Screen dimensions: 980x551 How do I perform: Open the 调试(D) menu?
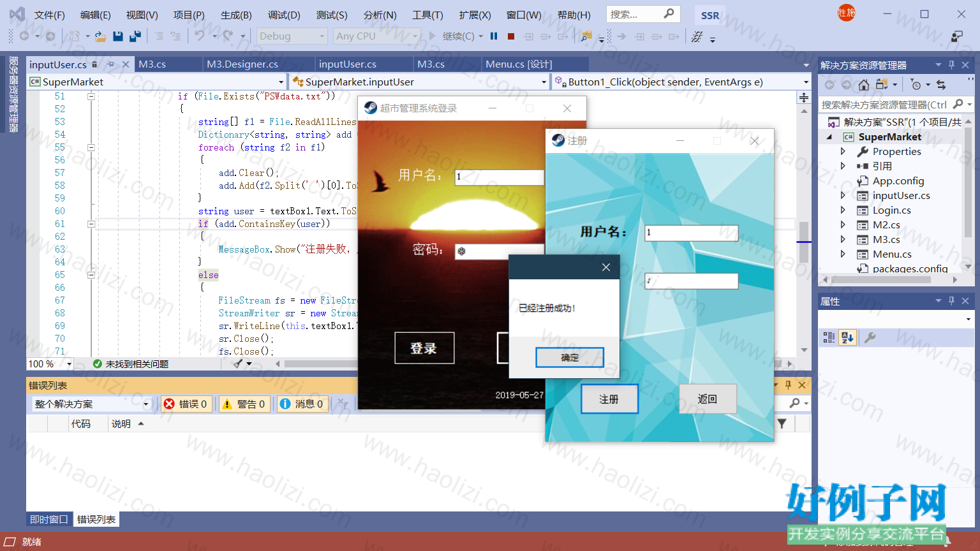pos(284,15)
